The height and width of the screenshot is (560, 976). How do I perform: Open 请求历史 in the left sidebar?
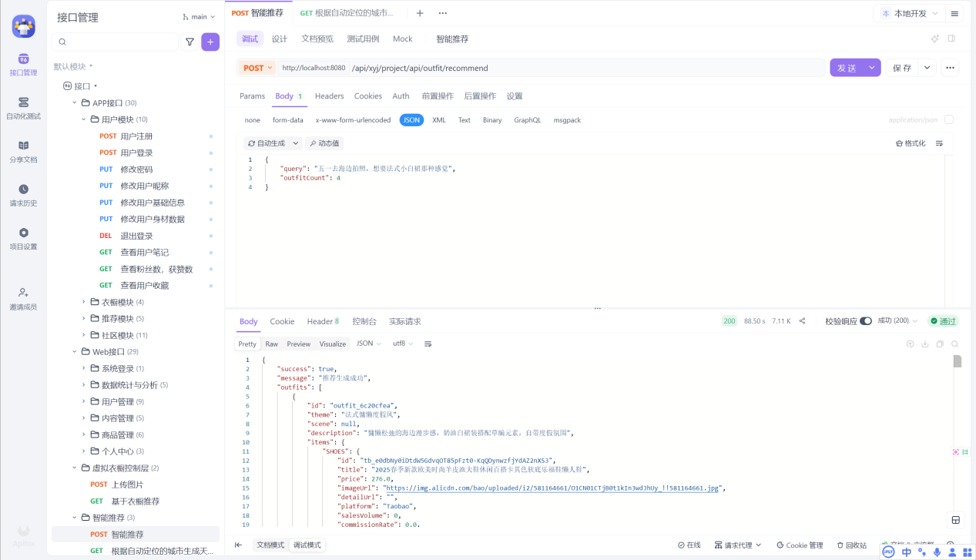click(x=23, y=196)
